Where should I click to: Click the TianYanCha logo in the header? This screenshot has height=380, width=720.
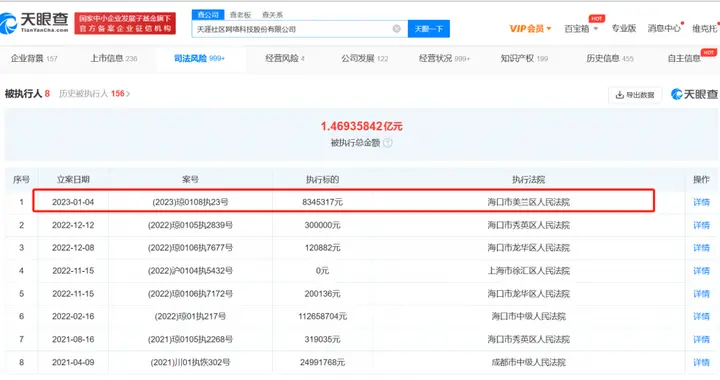click(x=34, y=22)
